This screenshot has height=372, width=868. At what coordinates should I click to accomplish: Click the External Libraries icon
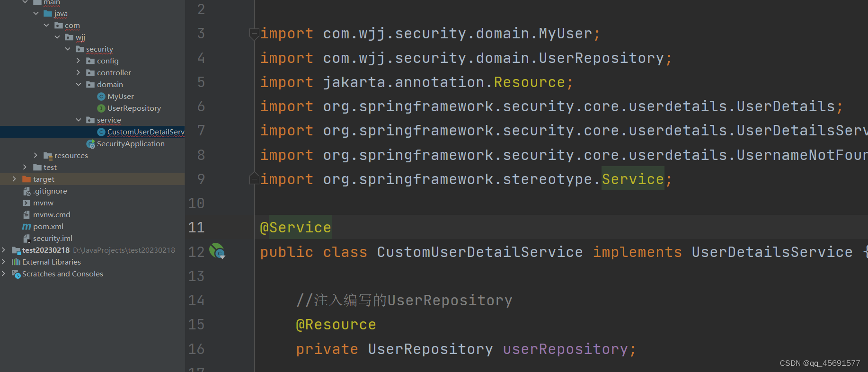click(x=16, y=262)
